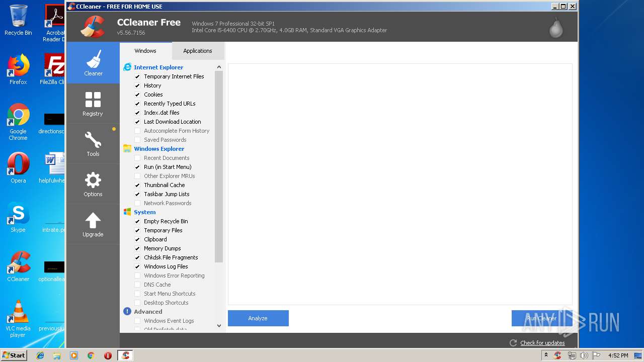Enable Saved Passwords cleaning
This screenshot has width=644, height=362.
pos(137,140)
